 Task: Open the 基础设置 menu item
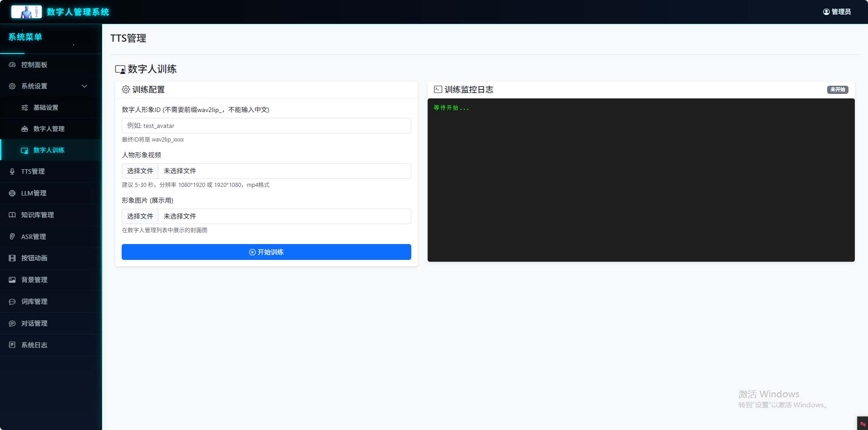45,107
